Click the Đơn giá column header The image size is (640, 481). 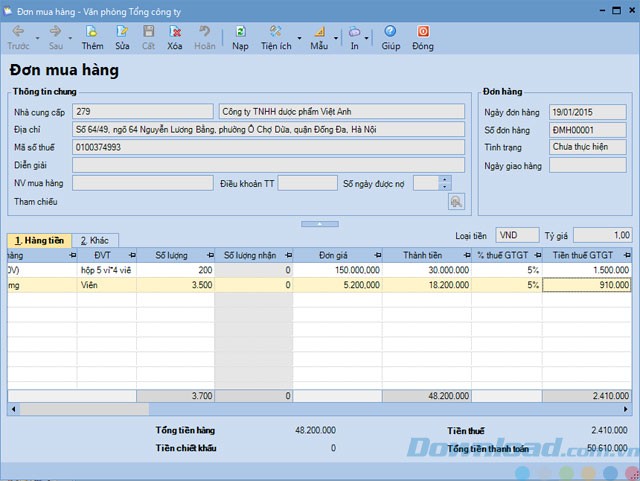click(346, 255)
